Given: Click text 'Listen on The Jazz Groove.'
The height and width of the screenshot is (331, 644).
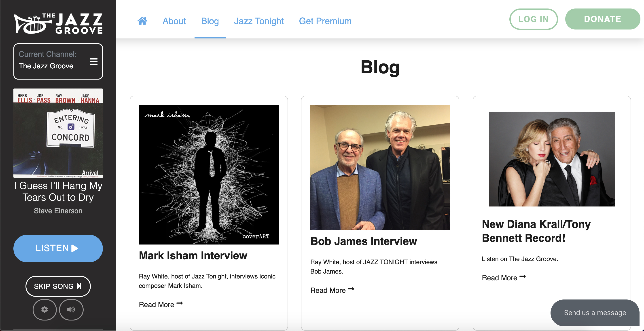Looking at the screenshot, I should point(520,259).
